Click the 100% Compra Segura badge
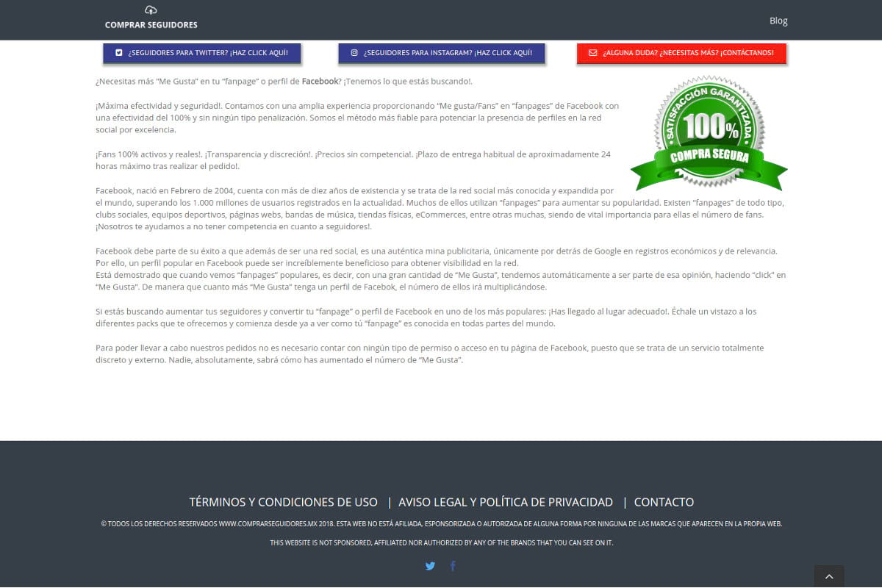The height and width of the screenshot is (588, 882). tap(709, 134)
